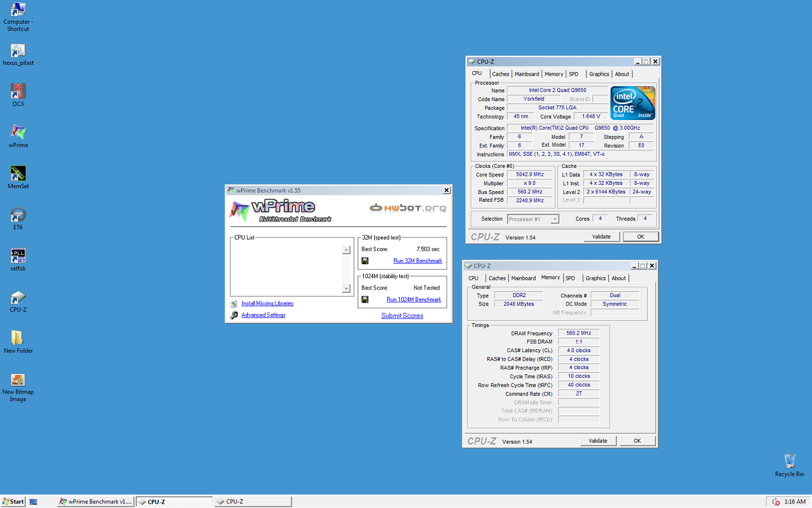This screenshot has width=812, height=508.
Task: Click the CPU List scroll up arrow
Action: click(x=346, y=250)
